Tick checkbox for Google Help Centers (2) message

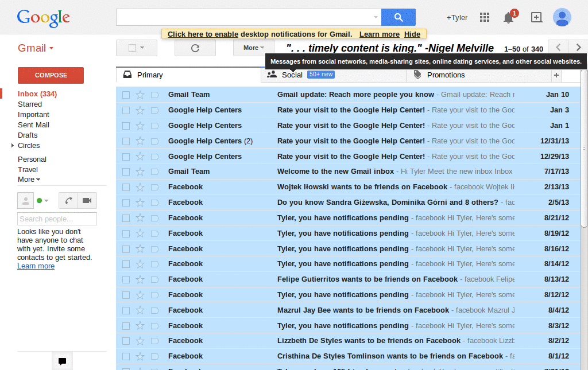click(x=126, y=141)
